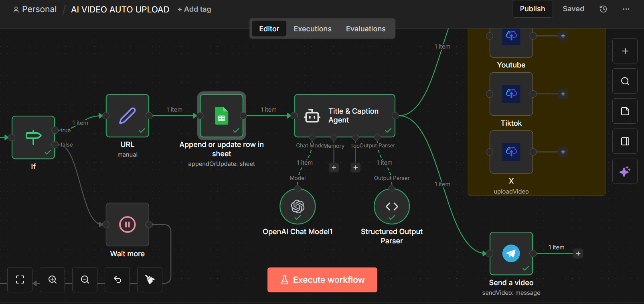Toggle the side panel layout button
The image size is (644, 304).
click(624, 141)
